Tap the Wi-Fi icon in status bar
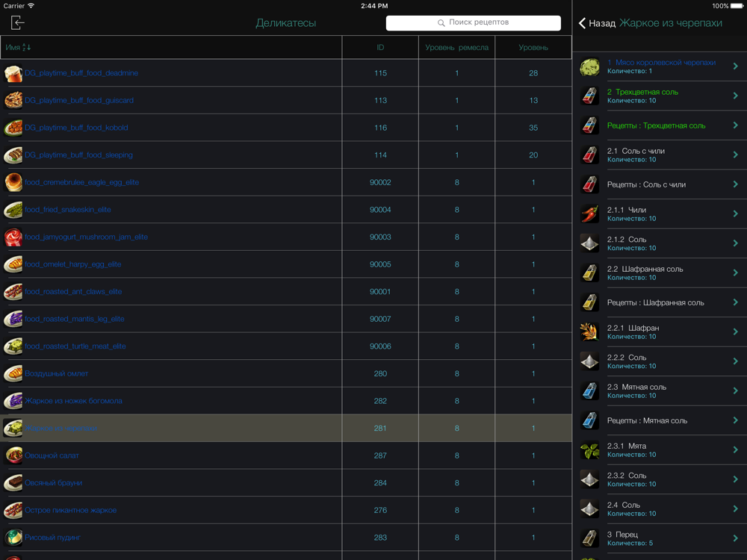Image resolution: width=747 pixels, height=560 pixels. pos(31,6)
